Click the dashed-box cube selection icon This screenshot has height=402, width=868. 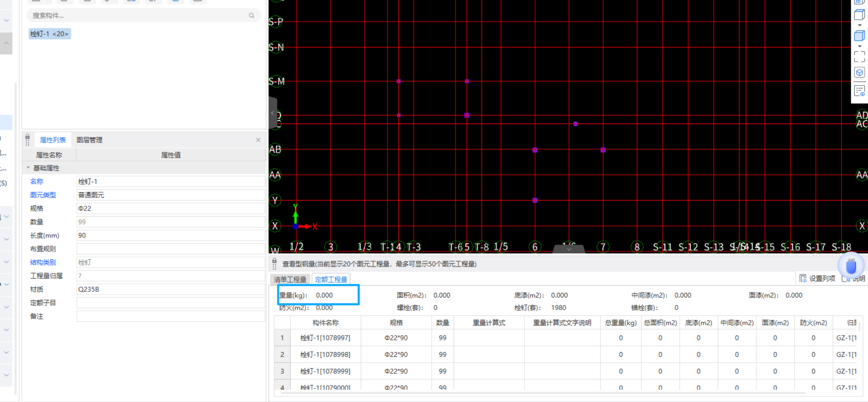click(859, 73)
